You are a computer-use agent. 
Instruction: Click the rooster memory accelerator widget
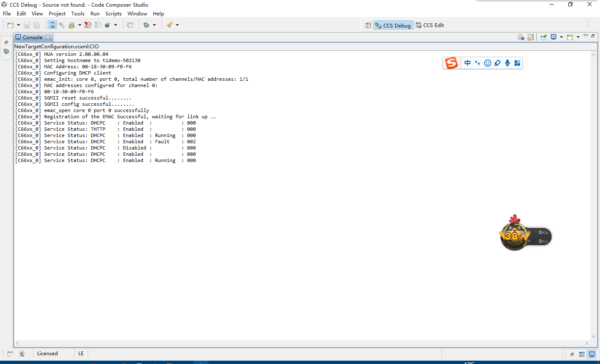click(515, 236)
